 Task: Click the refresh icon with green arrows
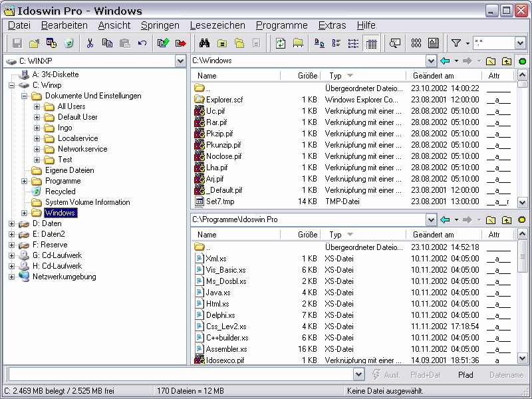[281, 43]
